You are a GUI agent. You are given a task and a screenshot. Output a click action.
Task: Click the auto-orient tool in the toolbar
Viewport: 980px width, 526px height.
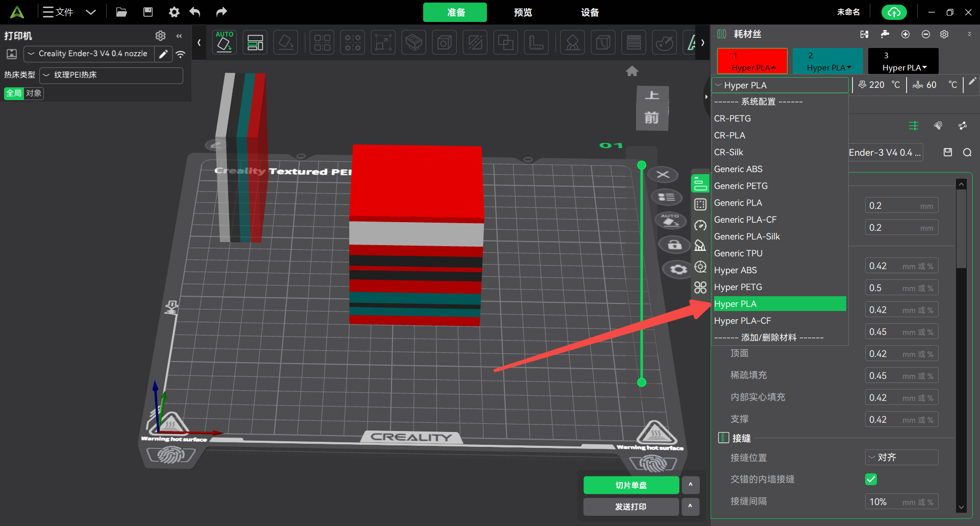[x=224, y=42]
